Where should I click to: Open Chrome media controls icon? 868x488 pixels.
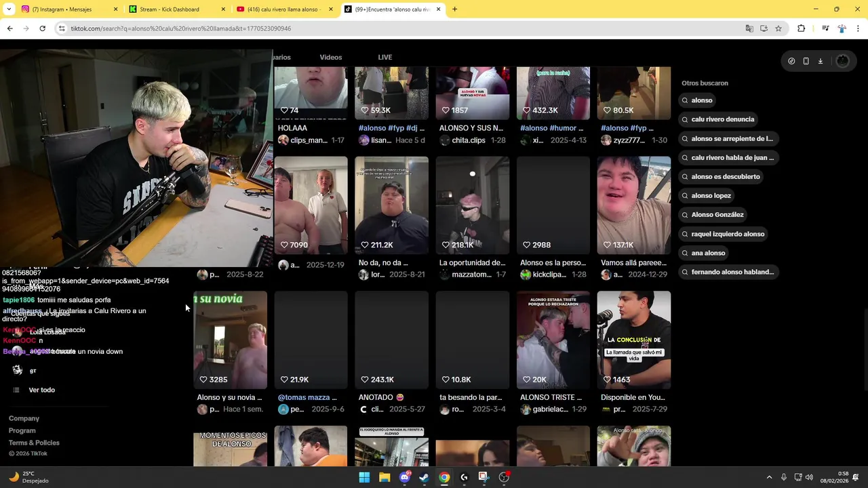pyautogui.click(x=825, y=28)
